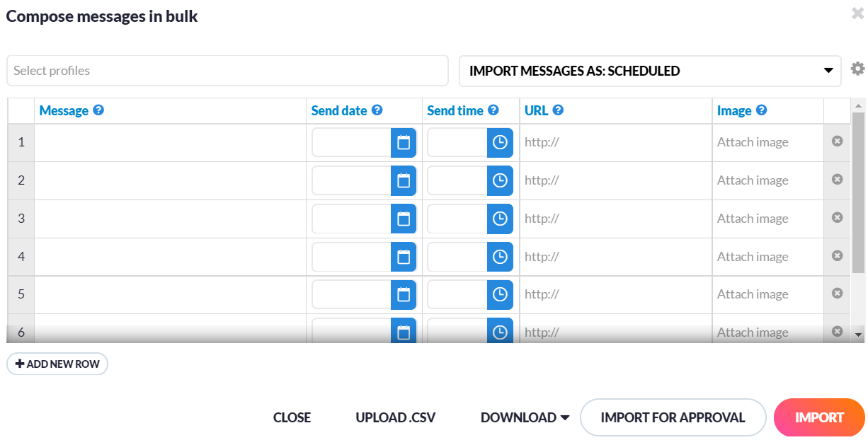Click the URL field in row 4

pos(616,257)
